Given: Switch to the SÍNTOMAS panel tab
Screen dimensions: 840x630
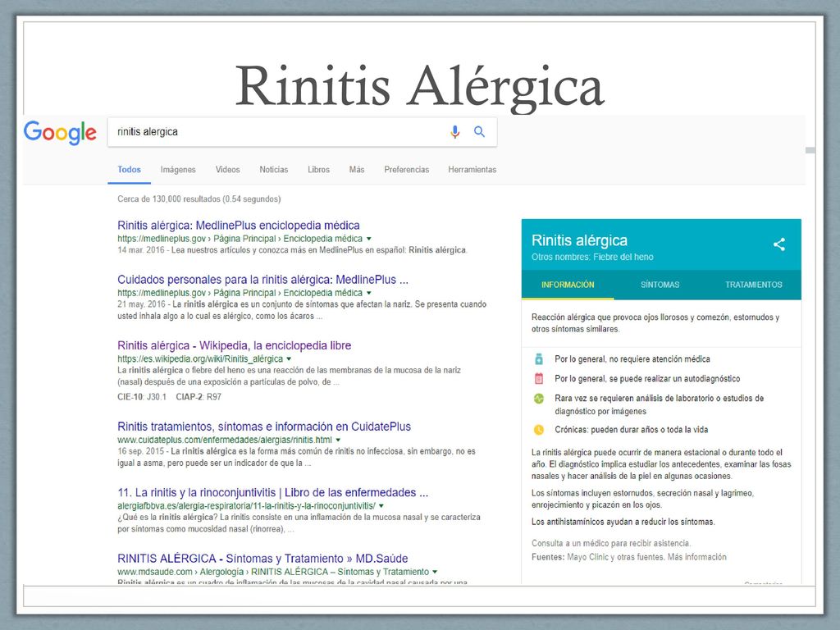Looking at the screenshot, I should tap(660, 285).
